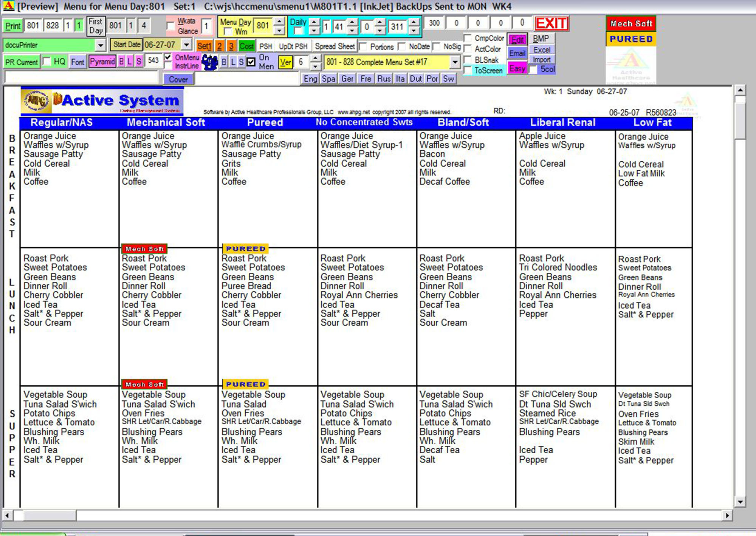This screenshot has width=756, height=536.
Task: Enable the Wkata Glance checkbox
Action: click(170, 26)
